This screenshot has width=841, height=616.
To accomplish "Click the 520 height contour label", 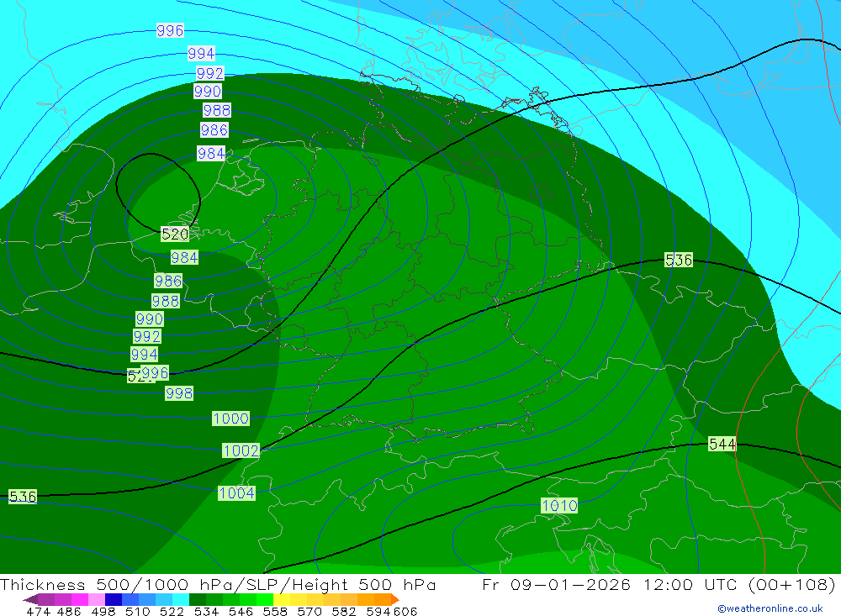I will pos(175,234).
